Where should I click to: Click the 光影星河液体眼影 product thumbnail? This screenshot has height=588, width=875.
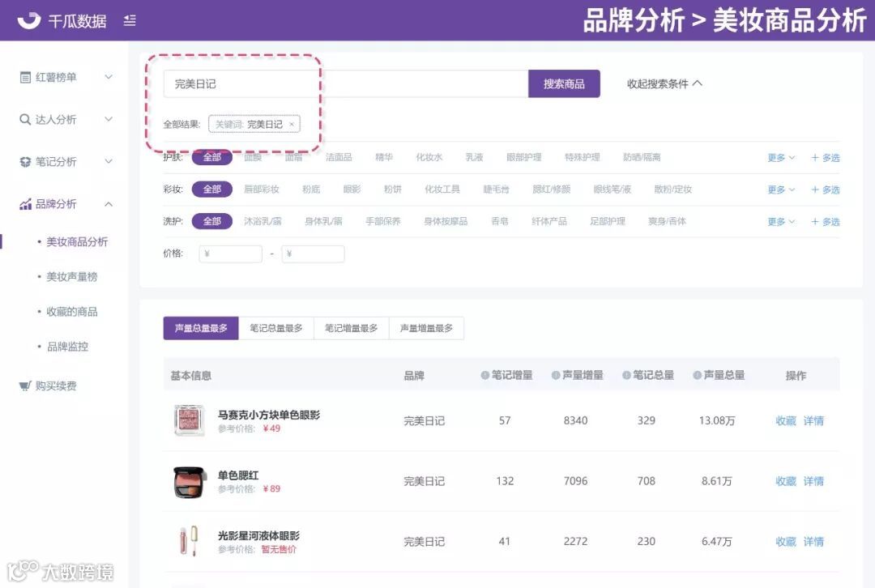pyautogui.click(x=189, y=540)
